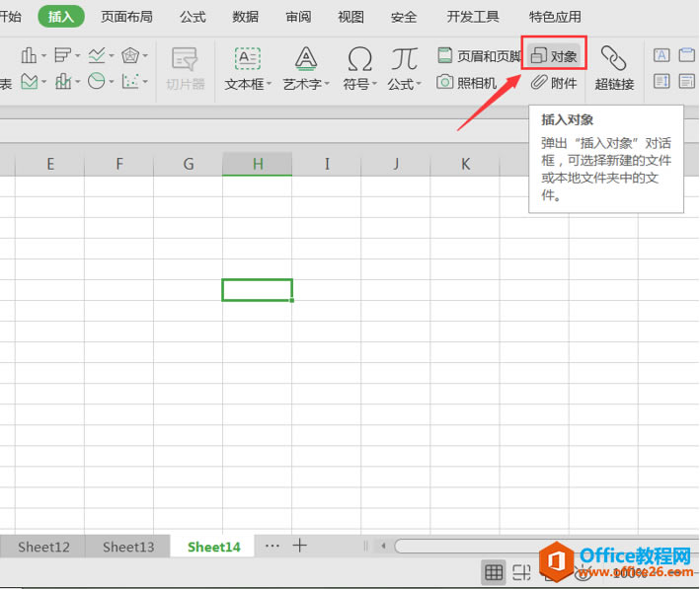Insert a pie chart
This screenshot has width=700, height=589.
[x=97, y=82]
